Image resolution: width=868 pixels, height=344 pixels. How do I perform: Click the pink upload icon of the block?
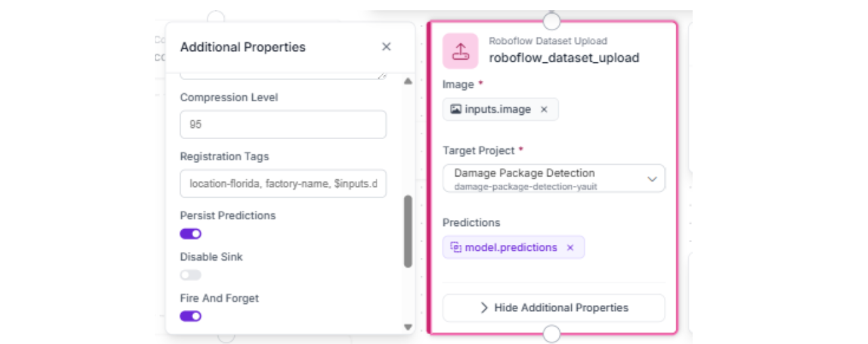[x=460, y=51]
